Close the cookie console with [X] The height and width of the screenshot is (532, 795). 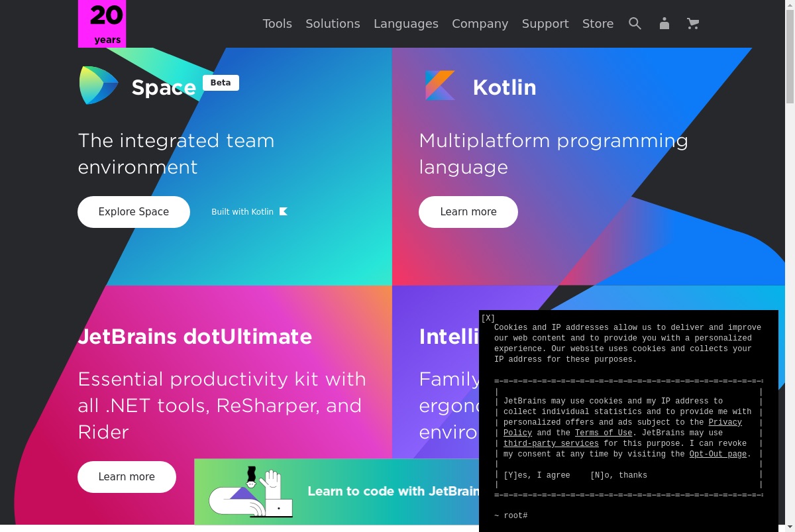(x=488, y=318)
